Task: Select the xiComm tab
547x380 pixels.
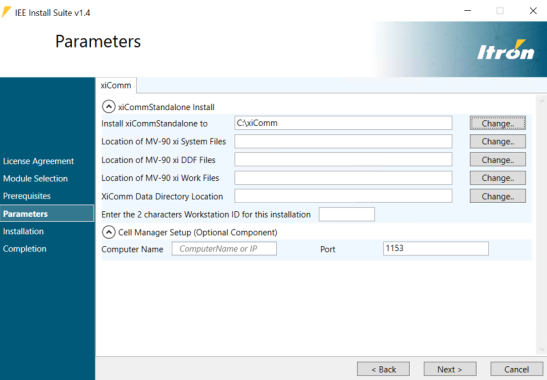Action: tap(116, 85)
